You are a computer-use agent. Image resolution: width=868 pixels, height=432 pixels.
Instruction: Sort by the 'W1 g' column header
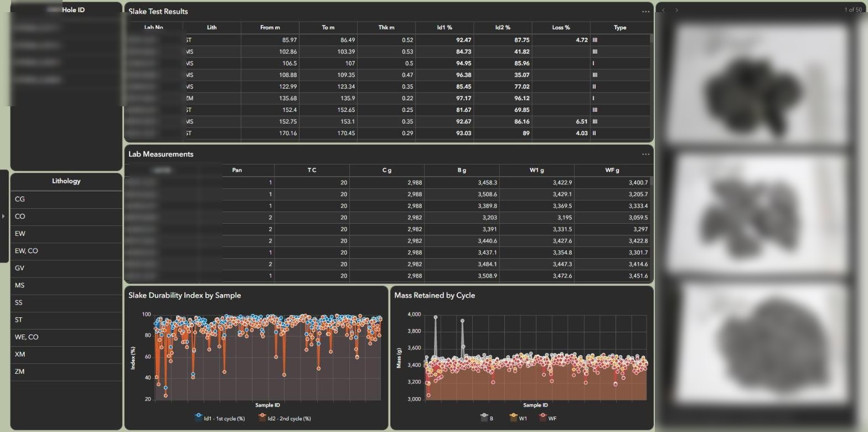point(536,171)
